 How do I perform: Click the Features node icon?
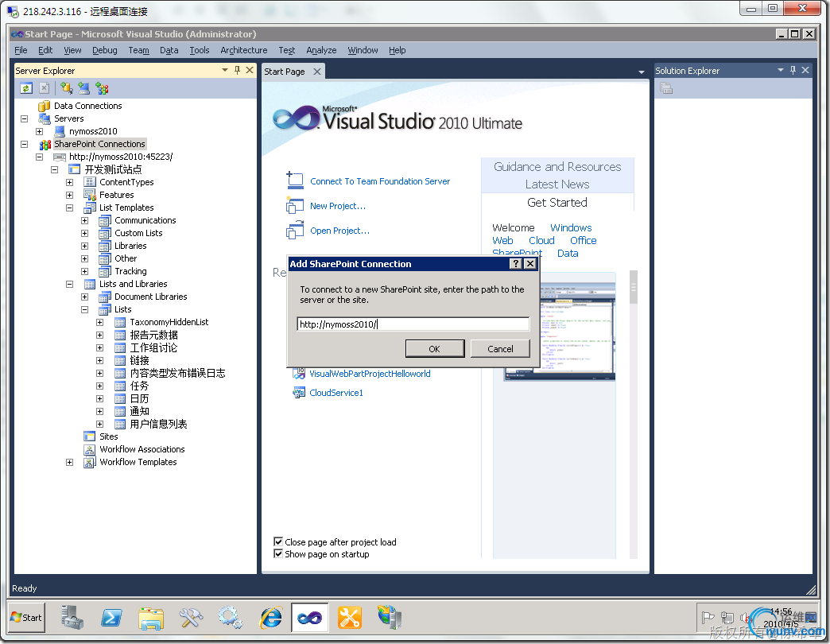coord(90,195)
